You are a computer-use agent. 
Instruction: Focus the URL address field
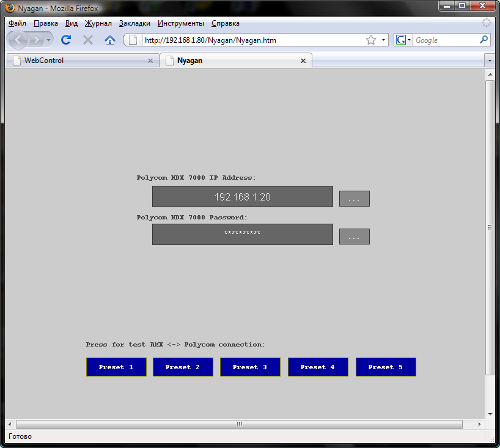point(253,40)
